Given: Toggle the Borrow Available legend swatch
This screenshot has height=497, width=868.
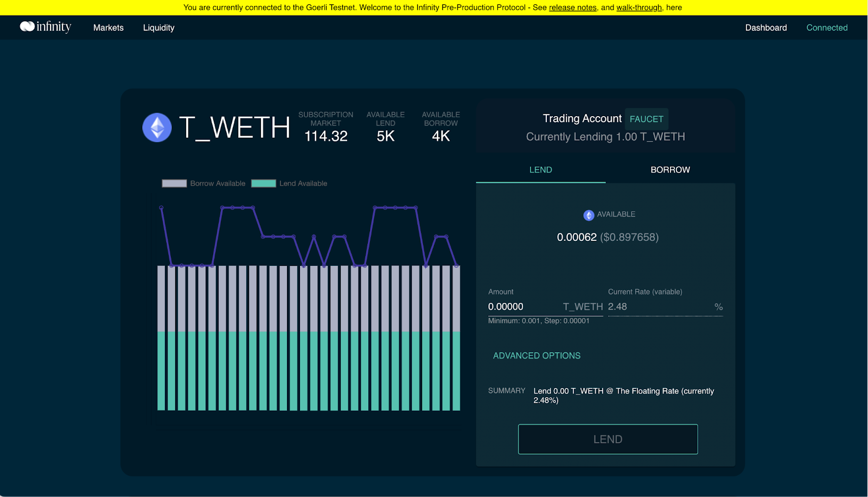Looking at the screenshot, I should pyautogui.click(x=174, y=183).
